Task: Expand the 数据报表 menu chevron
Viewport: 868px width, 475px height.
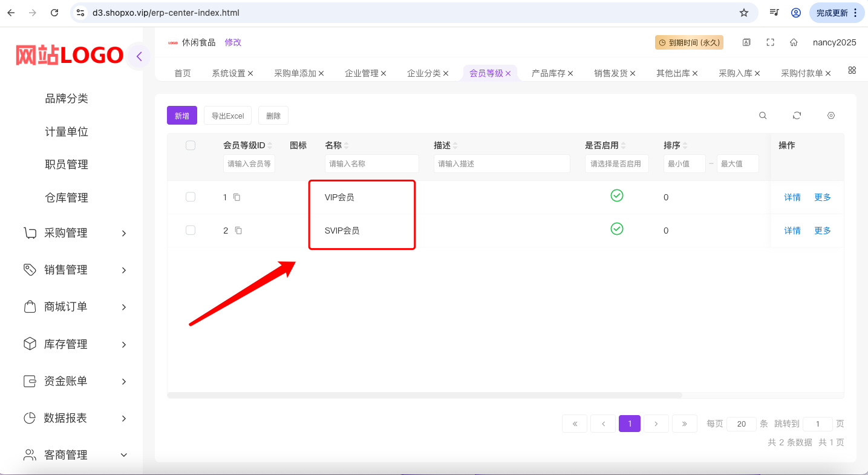Action: 124,419
